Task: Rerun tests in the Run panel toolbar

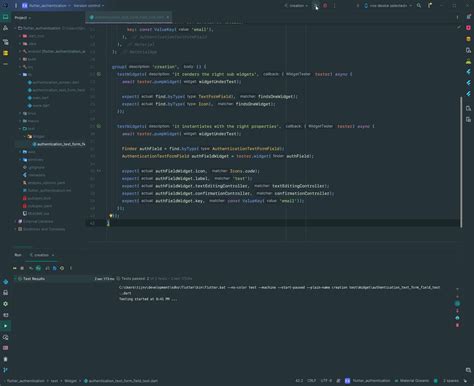Action: coord(15,268)
